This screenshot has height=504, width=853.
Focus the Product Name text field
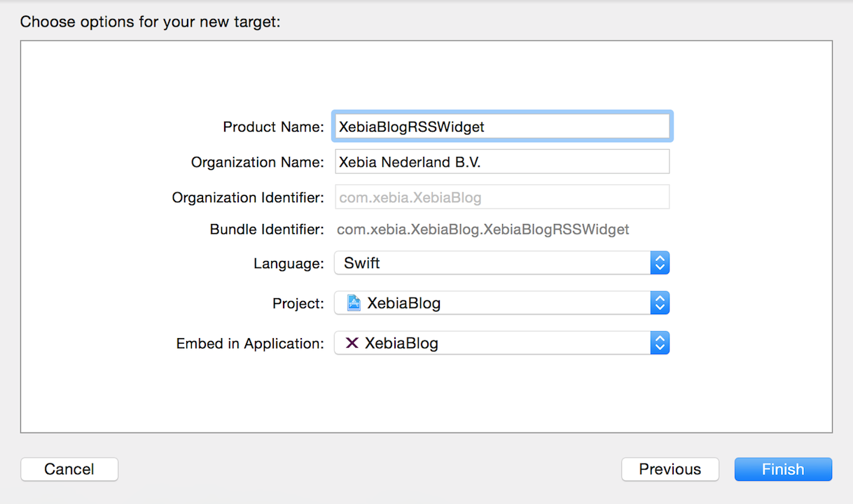click(x=502, y=127)
